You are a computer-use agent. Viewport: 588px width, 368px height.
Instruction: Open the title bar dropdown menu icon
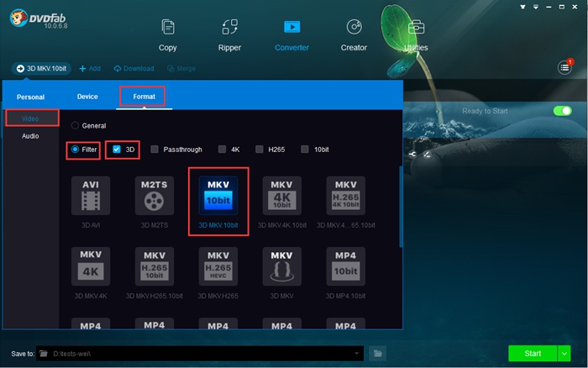coord(536,7)
